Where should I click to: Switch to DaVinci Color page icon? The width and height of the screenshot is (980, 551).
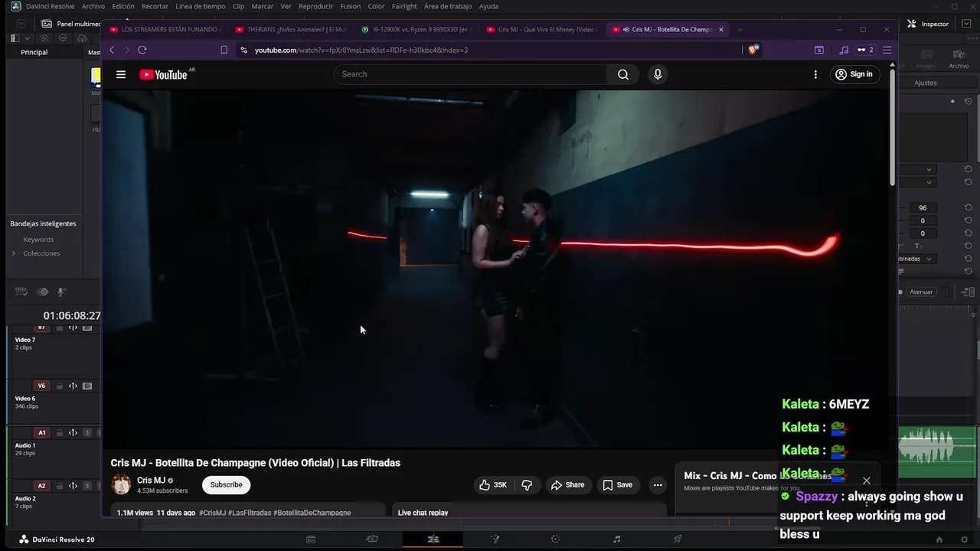tap(556, 540)
